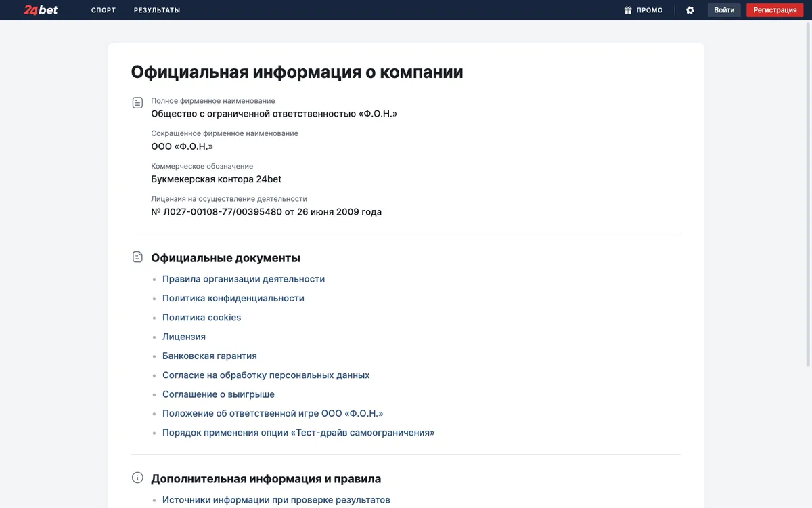Screen dimensions: 812x508
Task: Open the РЕЗУЛЬТАТЫ menu item
Action: click(157, 10)
